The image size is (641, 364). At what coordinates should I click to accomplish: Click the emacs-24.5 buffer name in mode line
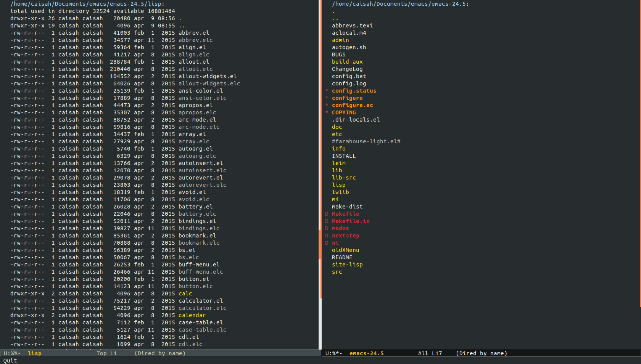point(366,353)
